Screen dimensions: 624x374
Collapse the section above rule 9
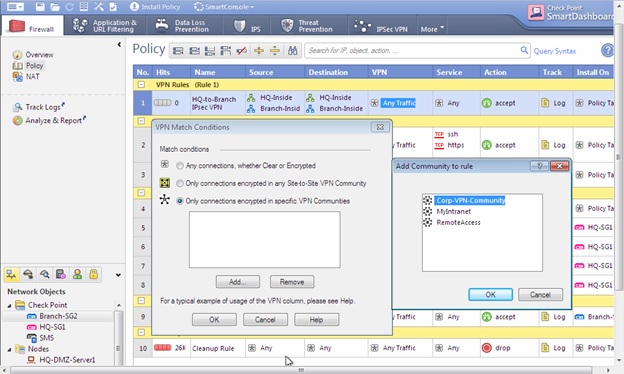click(141, 300)
